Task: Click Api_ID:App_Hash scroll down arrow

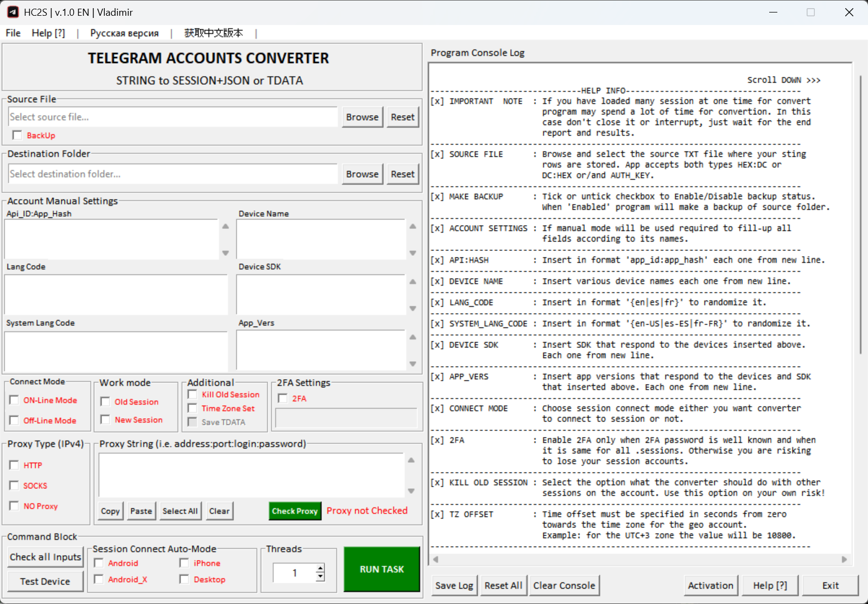Action: click(225, 253)
